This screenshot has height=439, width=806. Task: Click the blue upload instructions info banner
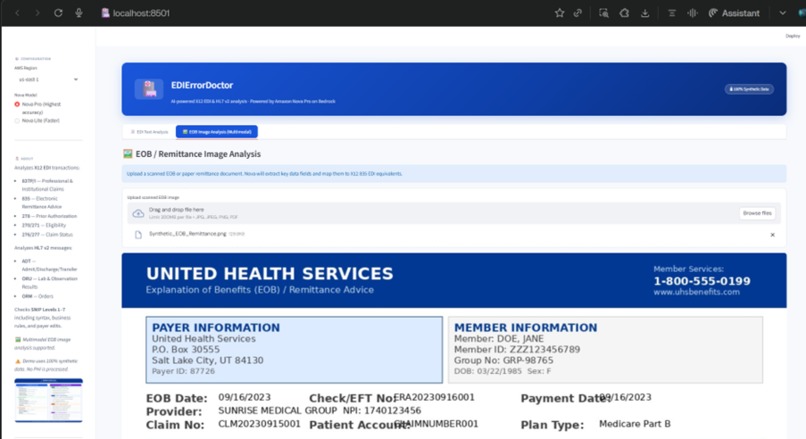[454, 174]
